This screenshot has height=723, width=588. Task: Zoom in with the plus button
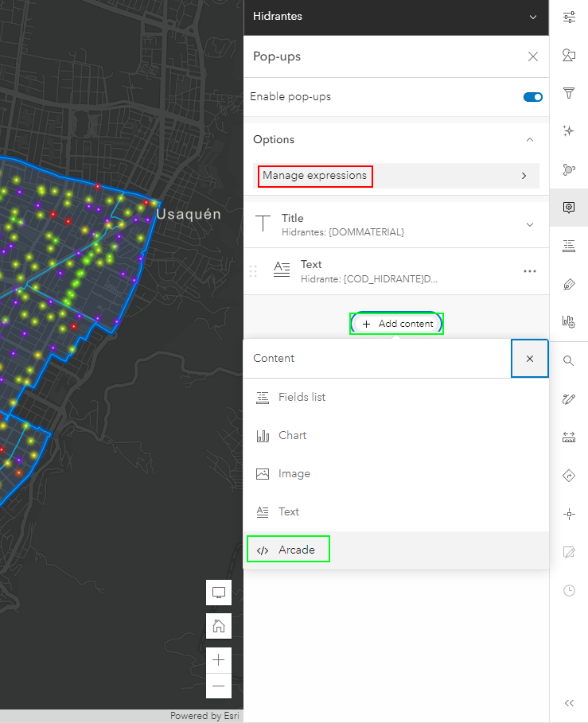219,659
